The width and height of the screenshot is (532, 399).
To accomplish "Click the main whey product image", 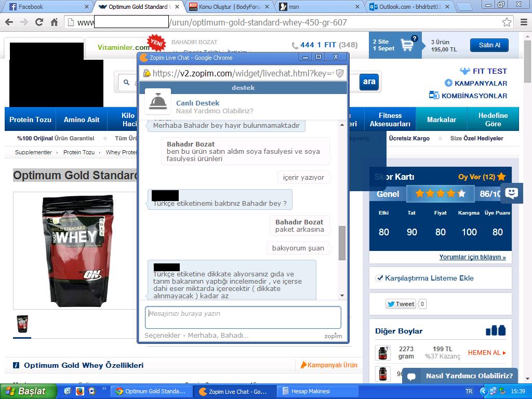I will (x=77, y=250).
